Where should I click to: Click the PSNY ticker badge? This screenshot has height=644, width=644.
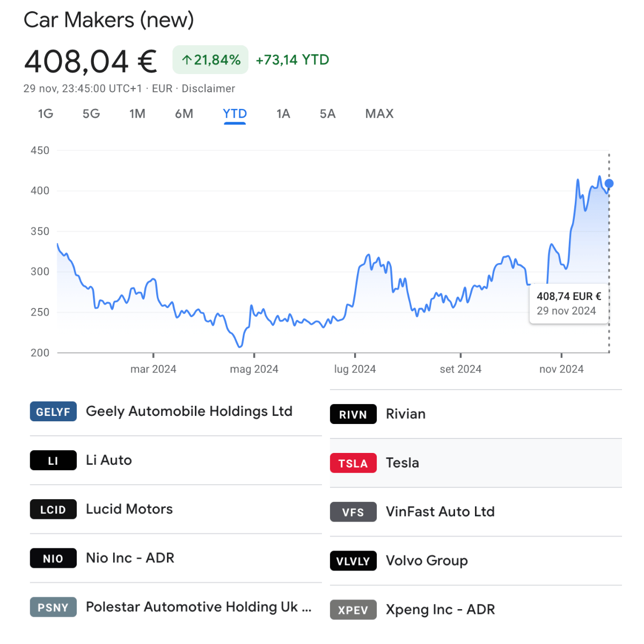pos(53,607)
